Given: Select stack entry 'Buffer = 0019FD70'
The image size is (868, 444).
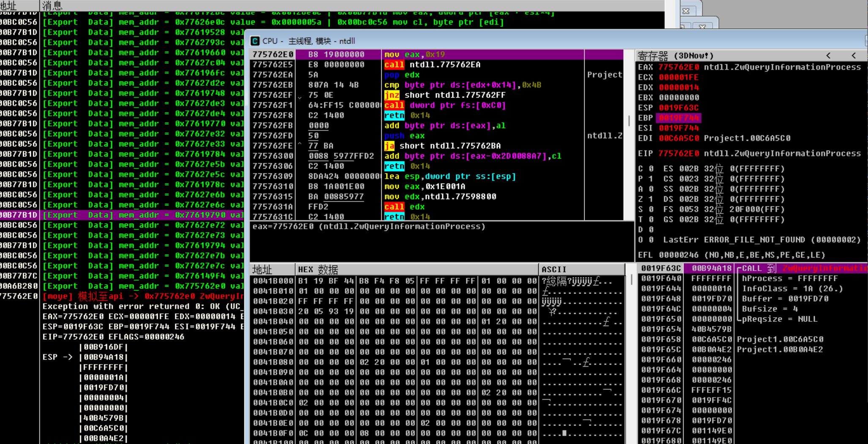Looking at the screenshot, I should [x=785, y=299].
